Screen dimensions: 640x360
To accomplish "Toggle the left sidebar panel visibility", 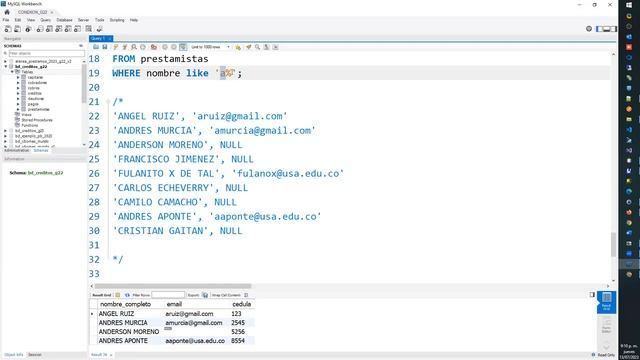I will [599, 29].
